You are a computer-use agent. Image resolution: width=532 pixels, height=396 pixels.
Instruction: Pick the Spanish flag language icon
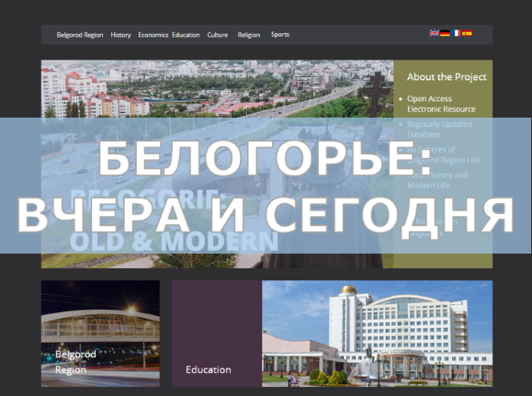[x=467, y=33]
